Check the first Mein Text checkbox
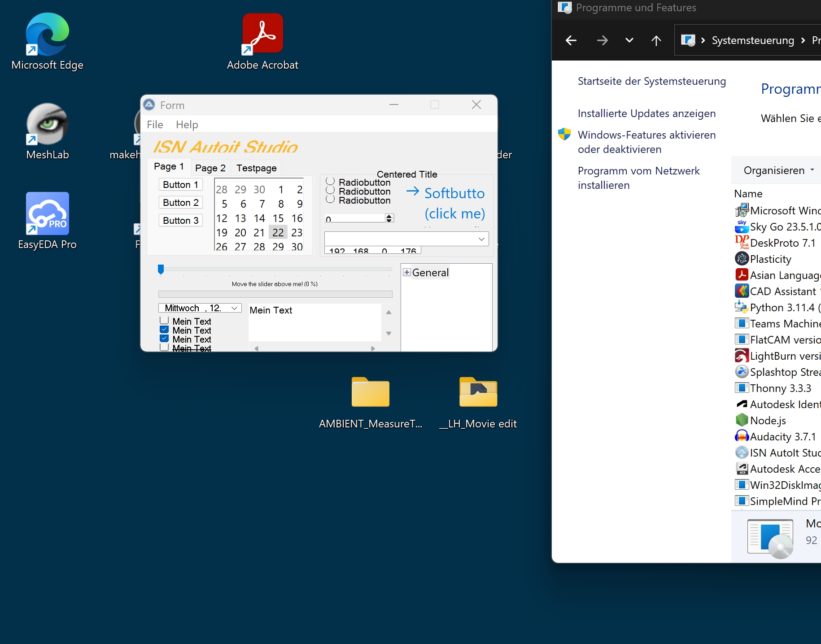821x644 pixels. tap(164, 321)
